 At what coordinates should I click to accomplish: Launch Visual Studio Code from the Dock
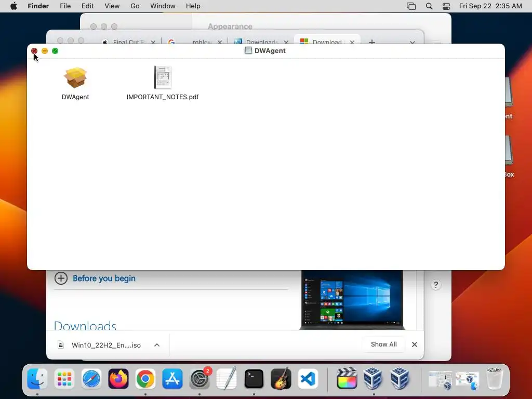308,379
